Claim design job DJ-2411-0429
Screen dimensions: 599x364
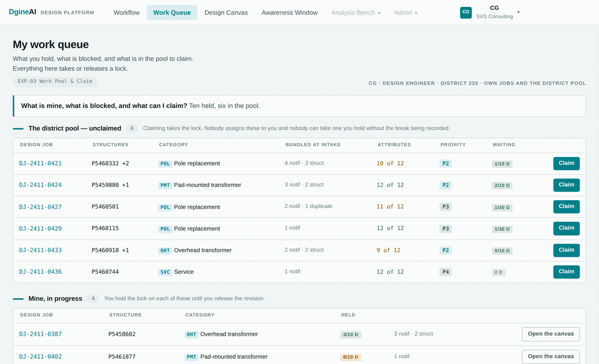(x=566, y=228)
